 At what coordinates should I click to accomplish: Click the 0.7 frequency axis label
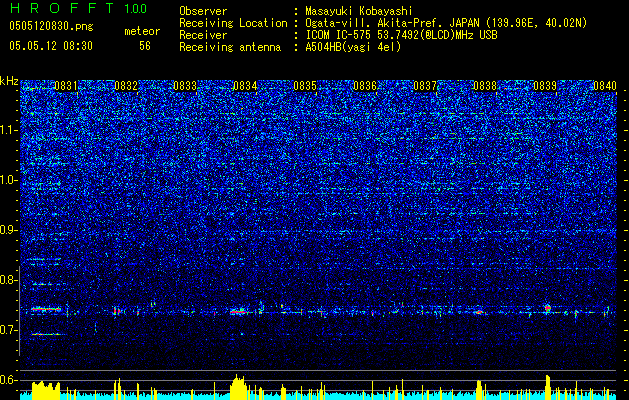9,331
